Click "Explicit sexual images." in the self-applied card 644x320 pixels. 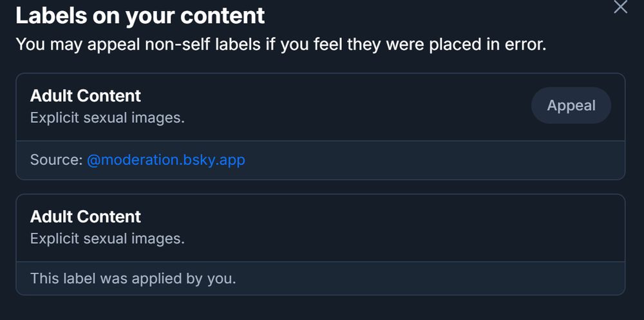tap(108, 239)
